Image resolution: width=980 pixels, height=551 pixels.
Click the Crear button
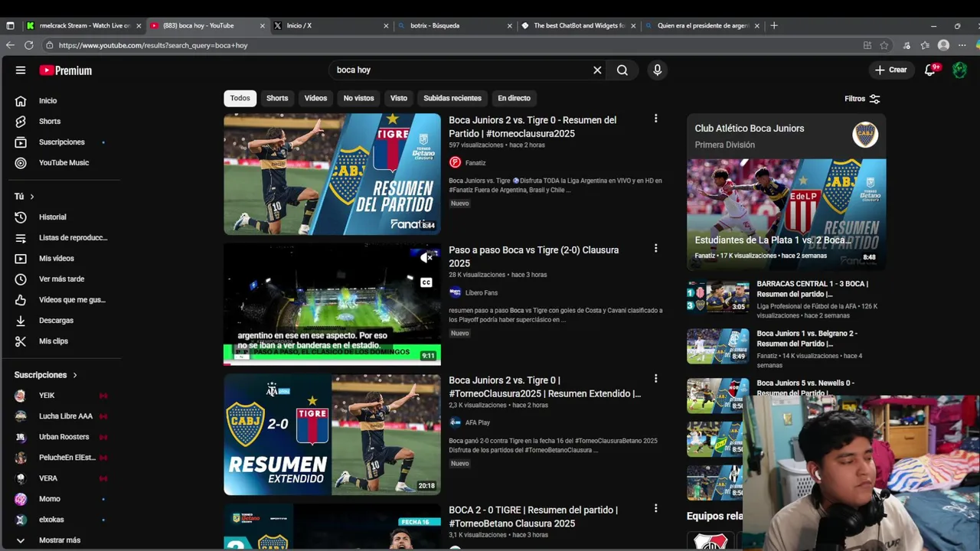[x=891, y=70]
